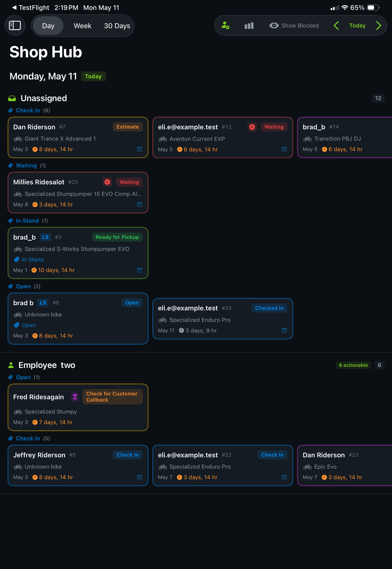Viewport: 392px width, 569px height.
Task: Click the clock icon on ticket #7
Action: click(35, 149)
